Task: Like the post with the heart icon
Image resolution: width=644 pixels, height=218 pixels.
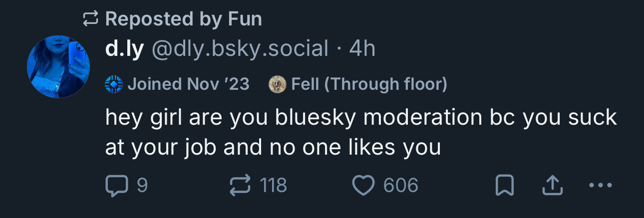Action: coord(363,186)
